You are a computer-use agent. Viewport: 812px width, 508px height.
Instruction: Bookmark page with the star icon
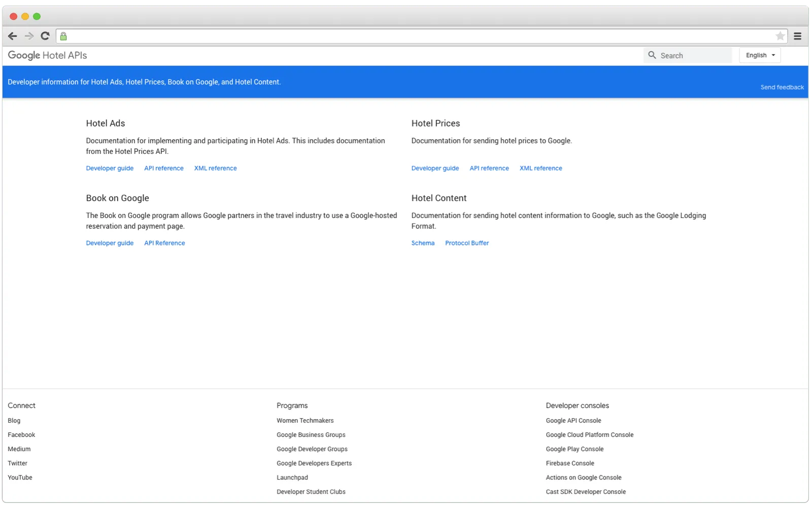click(x=780, y=36)
